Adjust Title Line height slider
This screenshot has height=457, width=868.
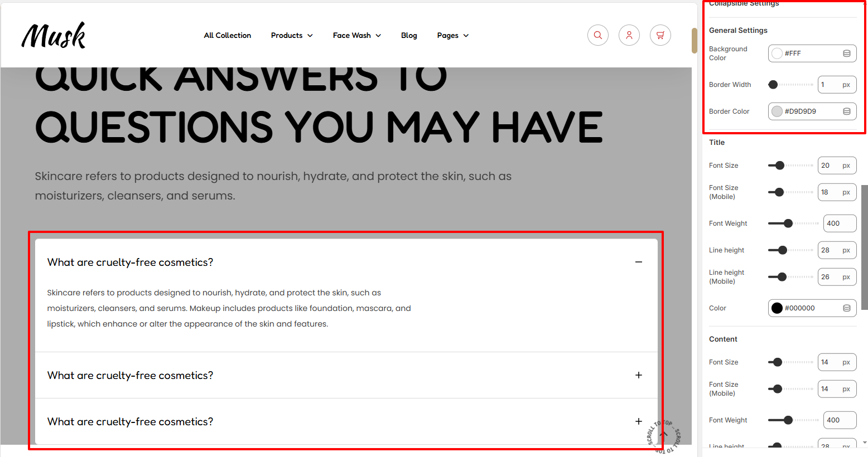[790, 250]
